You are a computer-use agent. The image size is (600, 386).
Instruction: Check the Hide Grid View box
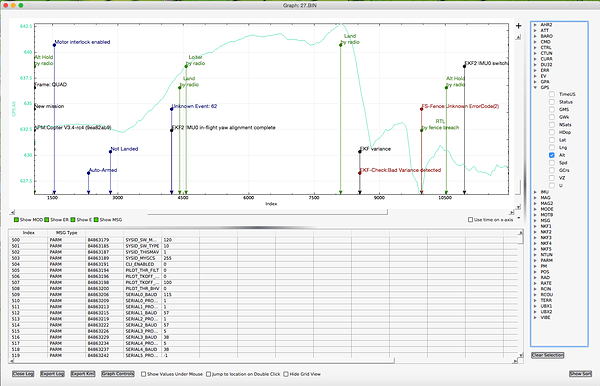(286, 374)
